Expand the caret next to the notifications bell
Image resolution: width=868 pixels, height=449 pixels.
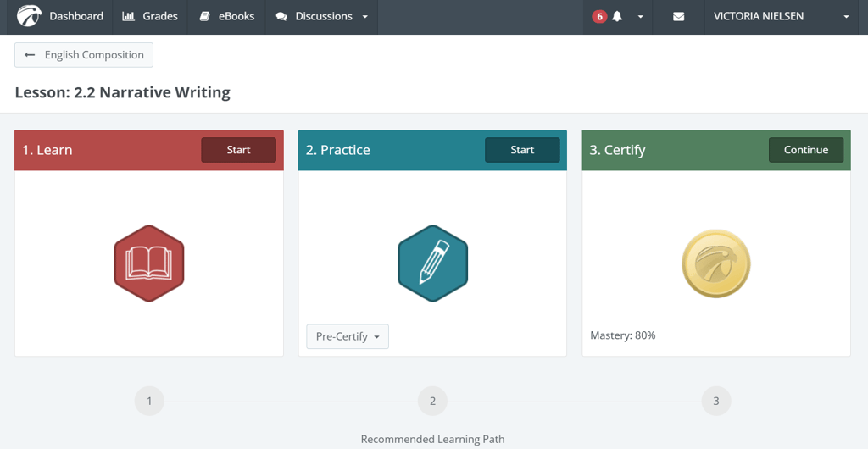pos(640,17)
